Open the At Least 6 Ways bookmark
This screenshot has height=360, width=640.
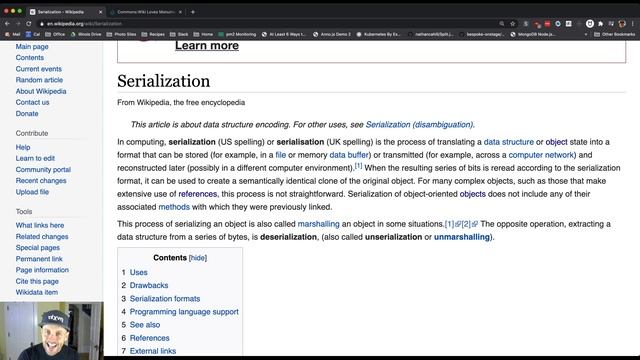[284, 34]
